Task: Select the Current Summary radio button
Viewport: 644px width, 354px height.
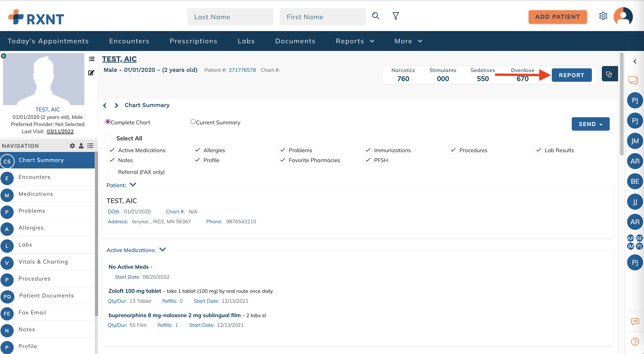Action: coord(193,122)
